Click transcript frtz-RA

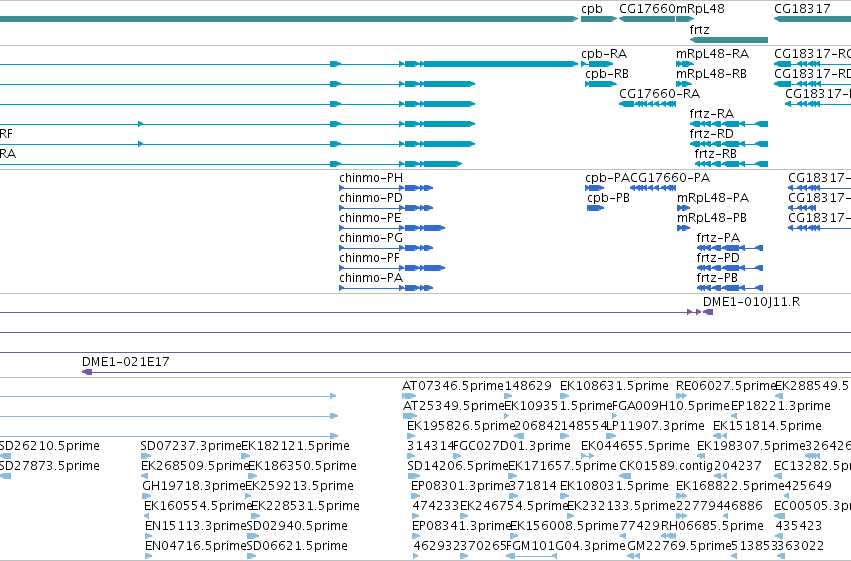click(x=729, y=124)
